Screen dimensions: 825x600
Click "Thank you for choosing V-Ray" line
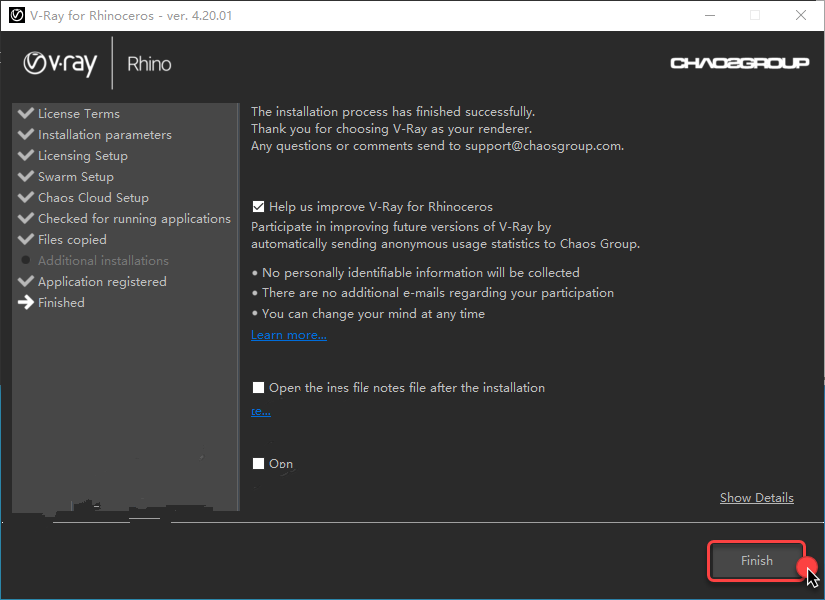click(x=391, y=129)
